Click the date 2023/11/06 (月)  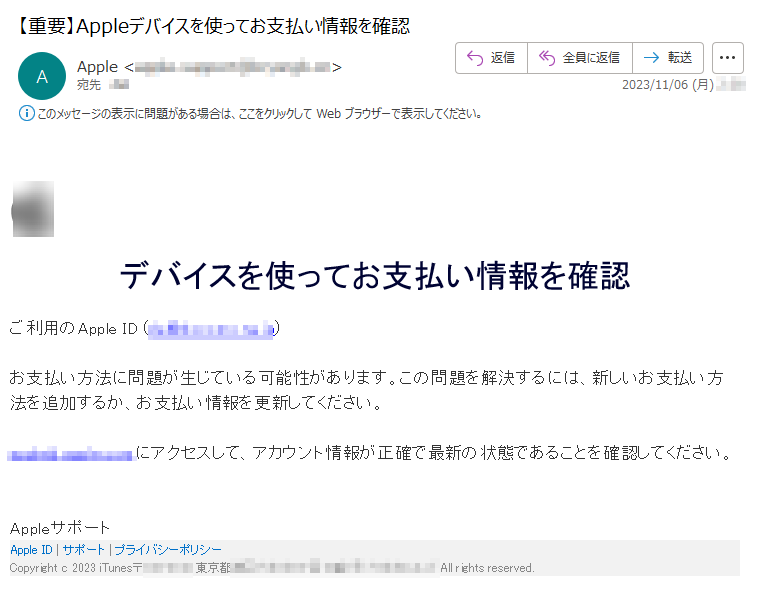tap(668, 85)
